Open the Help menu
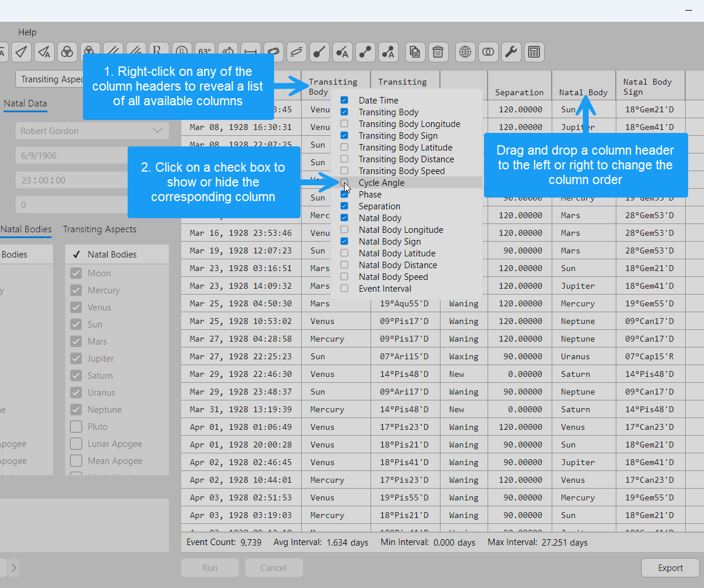The height and width of the screenshot is (588, 704). [x=28, y=32]
